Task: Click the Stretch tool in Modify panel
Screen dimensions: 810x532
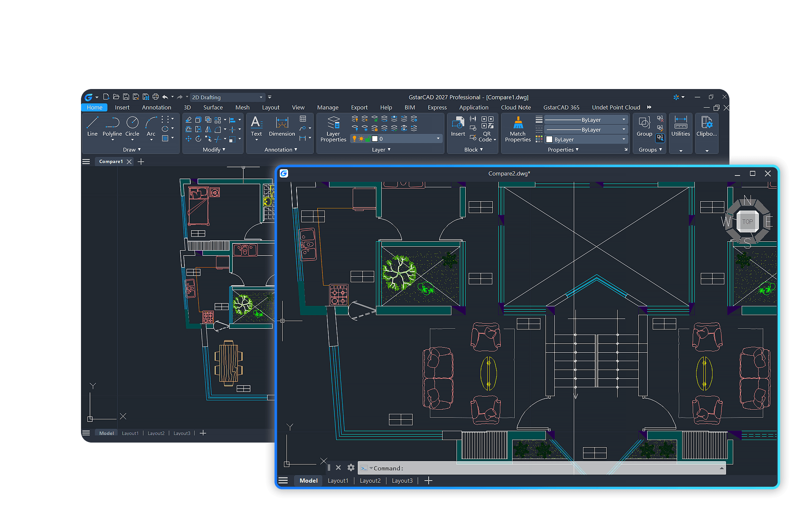Action: [198, 129]
